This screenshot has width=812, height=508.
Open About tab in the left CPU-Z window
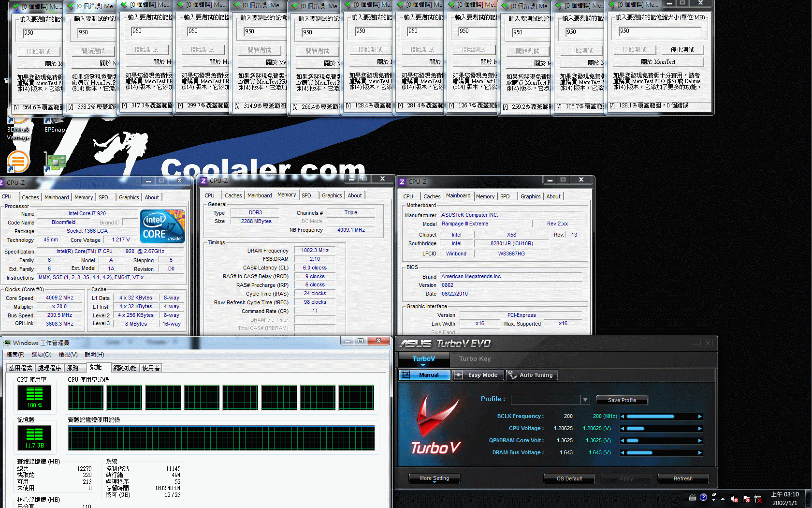(x=152, y=197)
